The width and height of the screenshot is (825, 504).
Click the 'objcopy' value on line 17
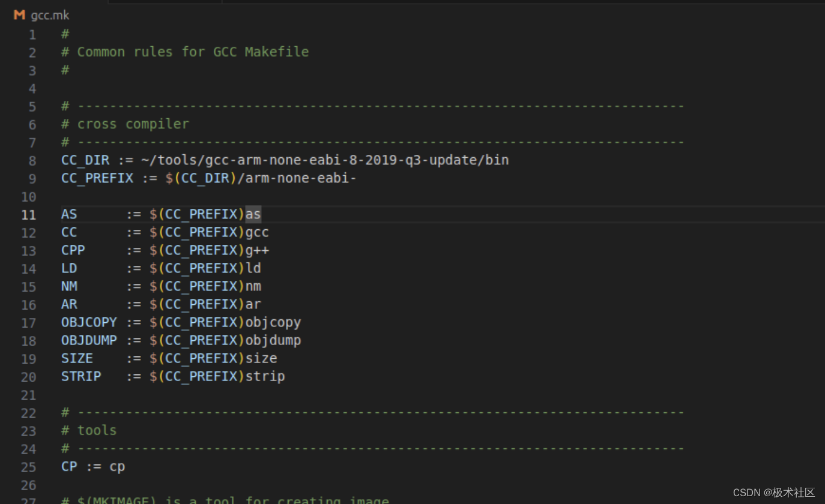(273, 322)
